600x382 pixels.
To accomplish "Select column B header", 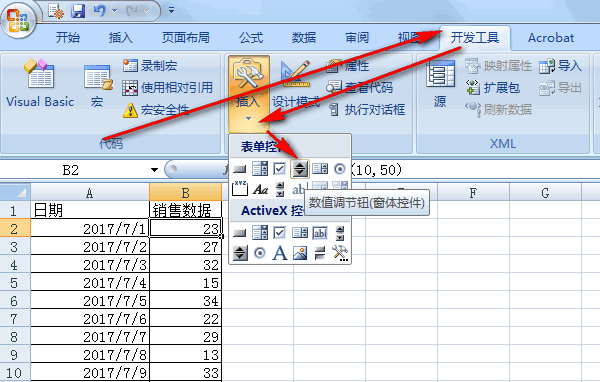I will point(185,192).
